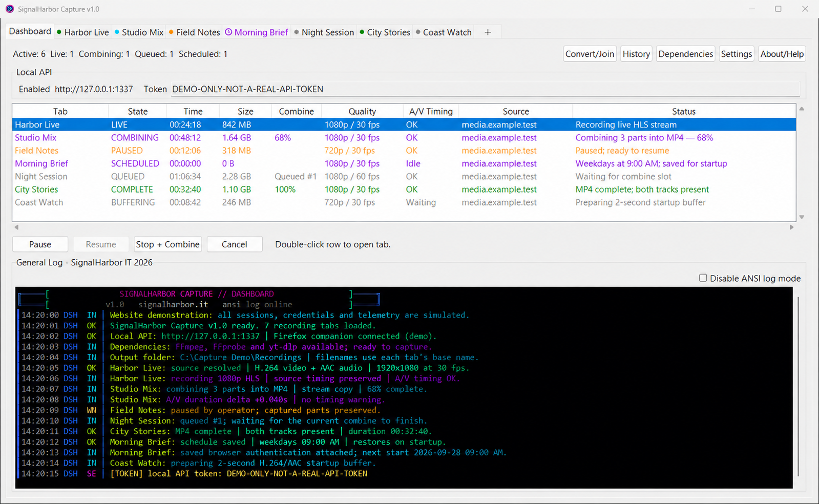Select the Night Session row
Image resolution: width=819 pixels, height=504 pixels.
pyautogui.click(x=404, y=176)
